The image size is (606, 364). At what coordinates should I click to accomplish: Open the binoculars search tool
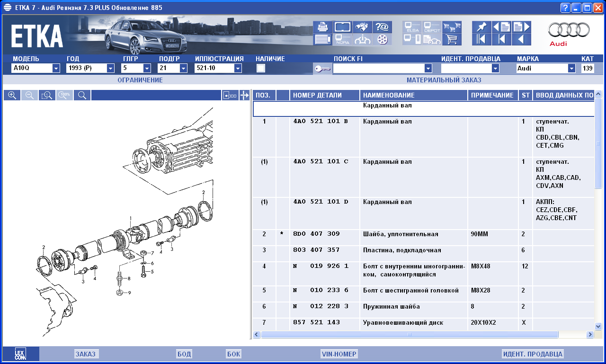pos(362,27)
